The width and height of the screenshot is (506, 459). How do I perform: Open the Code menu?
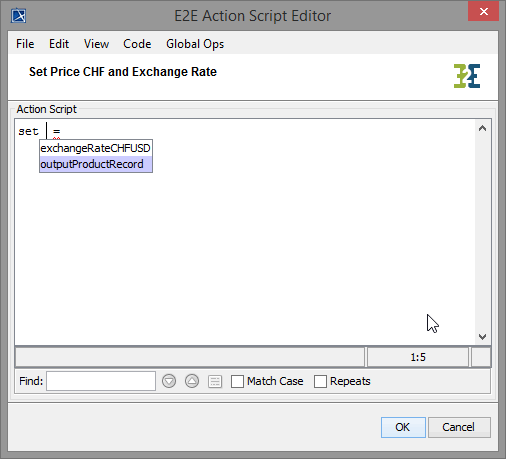[137, 44]
